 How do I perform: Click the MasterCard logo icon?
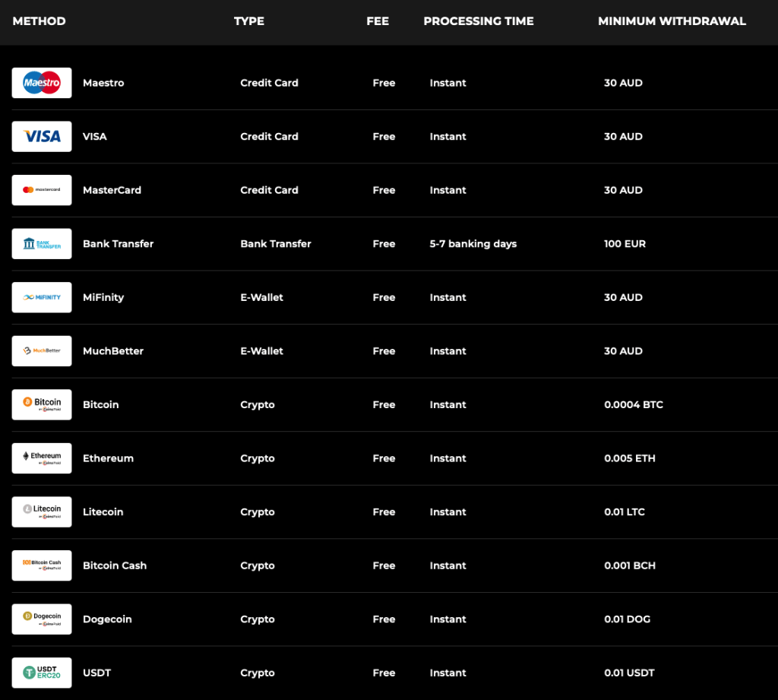[42, 190]
